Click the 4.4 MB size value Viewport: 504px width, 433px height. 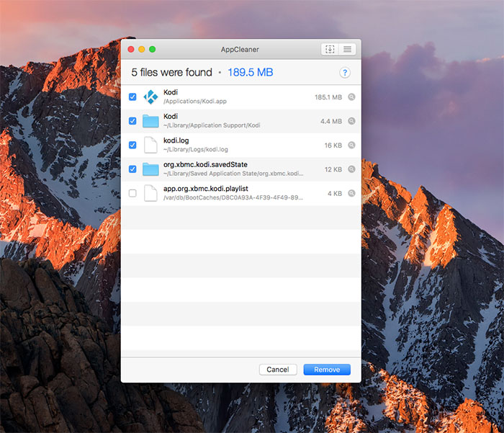331,121
